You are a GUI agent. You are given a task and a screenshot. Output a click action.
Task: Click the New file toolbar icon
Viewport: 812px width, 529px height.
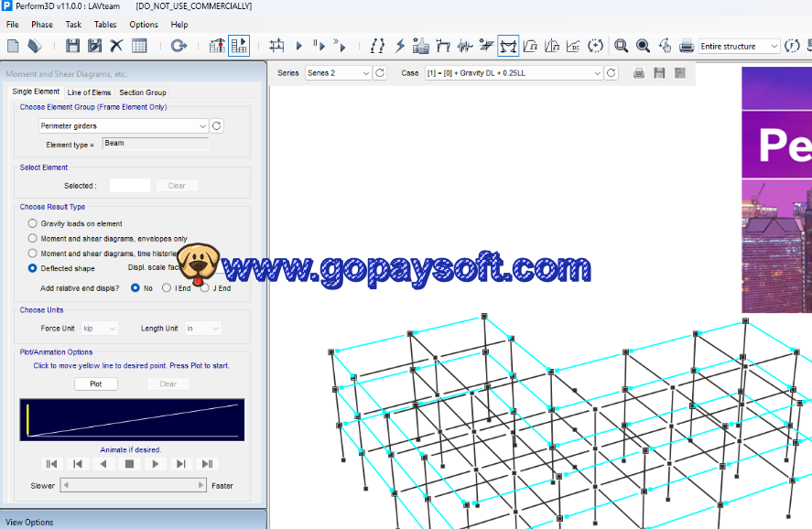[13, 46]
